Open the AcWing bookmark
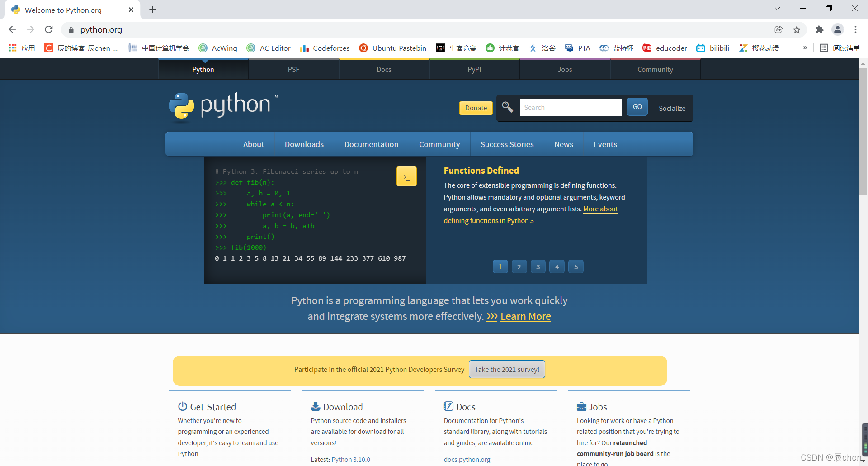The width and height of the screenshot is (868, 466). coord(218,48)
